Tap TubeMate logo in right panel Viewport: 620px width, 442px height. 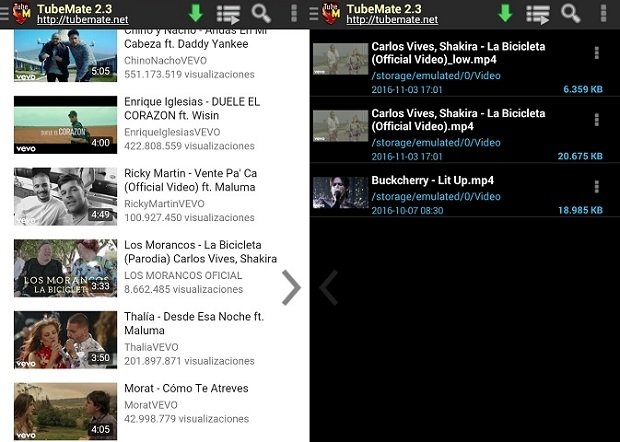(331, 13)
